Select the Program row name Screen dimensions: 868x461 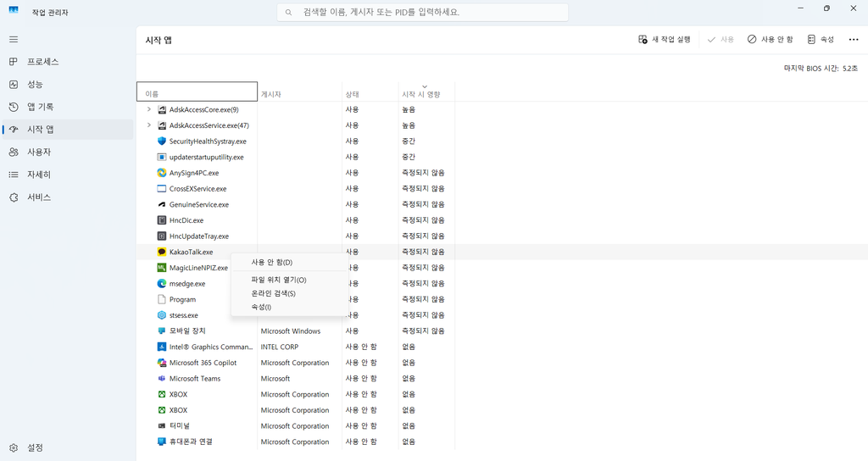click(183, 299)
